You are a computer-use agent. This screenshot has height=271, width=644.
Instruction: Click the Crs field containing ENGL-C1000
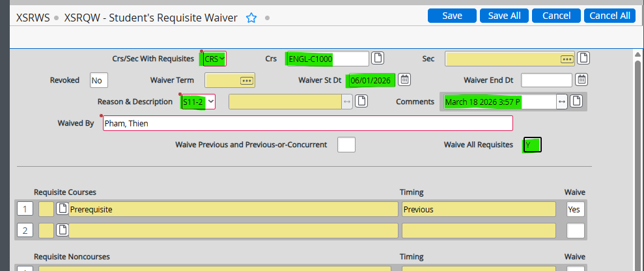pyautogui.click(x=328, y=59)
